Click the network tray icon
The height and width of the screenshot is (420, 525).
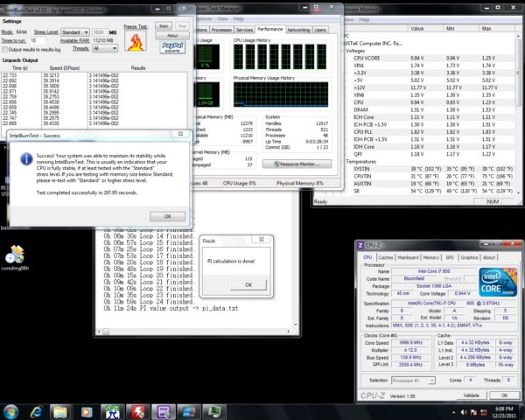[x=484, y=413]
